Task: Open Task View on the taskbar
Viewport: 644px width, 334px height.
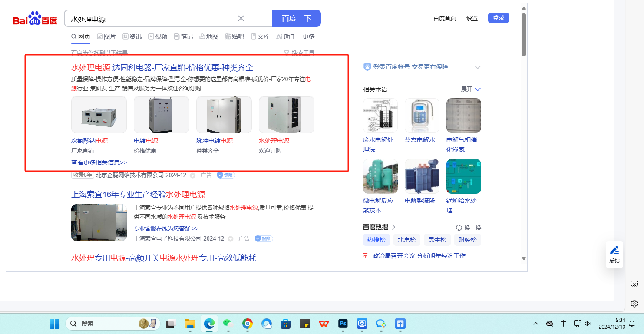Action: coord(170,324)
